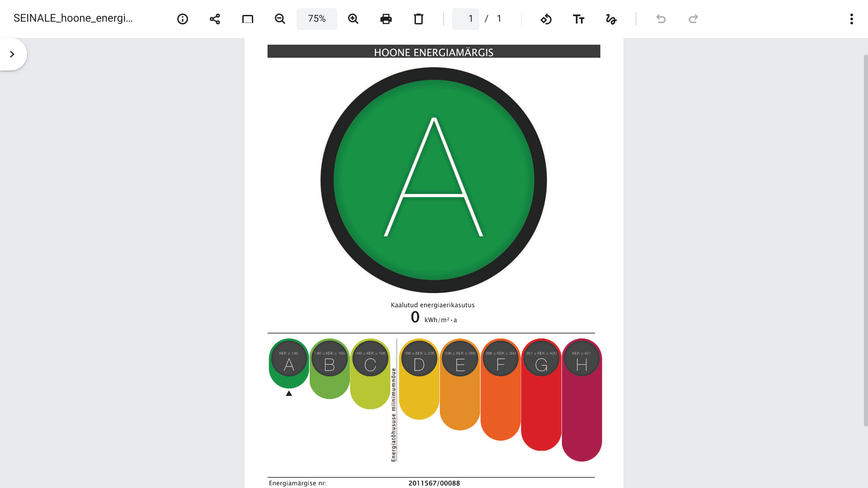This screenshot has height=488, width=868.
Task: Click the SEINALE_hoone_energi file title
Action: point(73,18)
